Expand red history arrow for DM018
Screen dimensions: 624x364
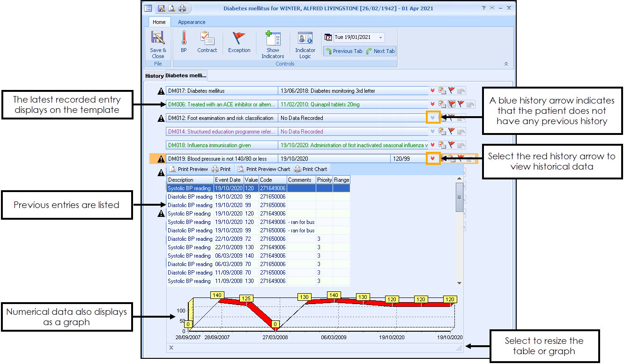click(x=433, y=145)
